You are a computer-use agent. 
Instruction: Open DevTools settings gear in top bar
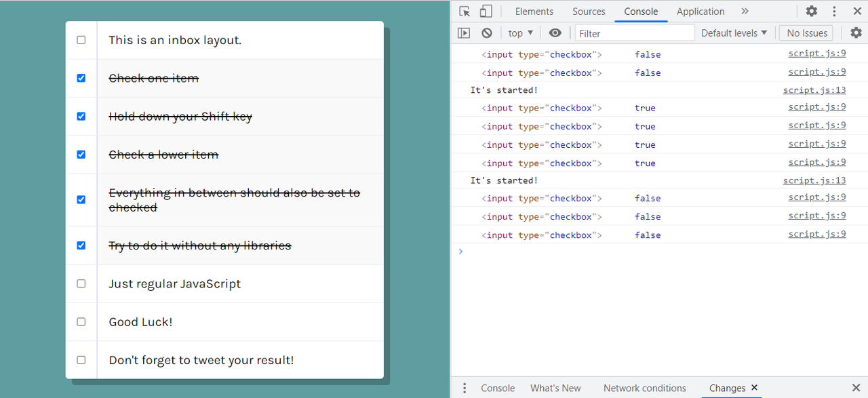[812, 12]
